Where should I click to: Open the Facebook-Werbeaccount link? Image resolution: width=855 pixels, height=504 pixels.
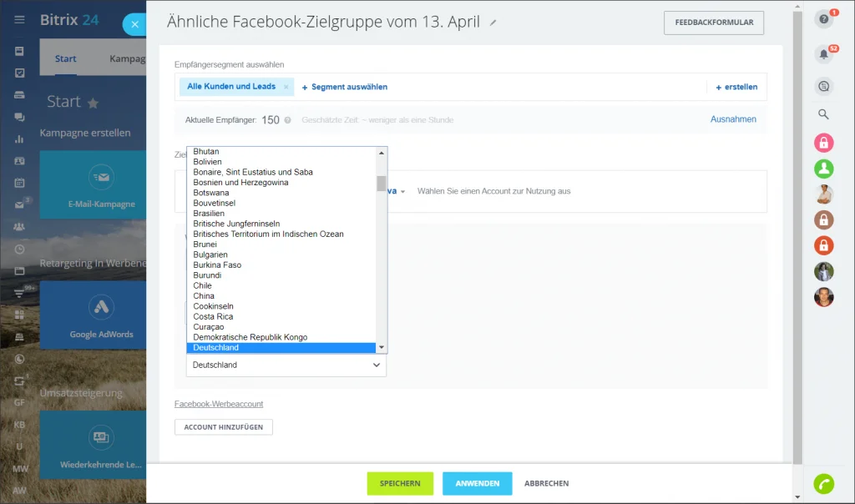[219, 405]
